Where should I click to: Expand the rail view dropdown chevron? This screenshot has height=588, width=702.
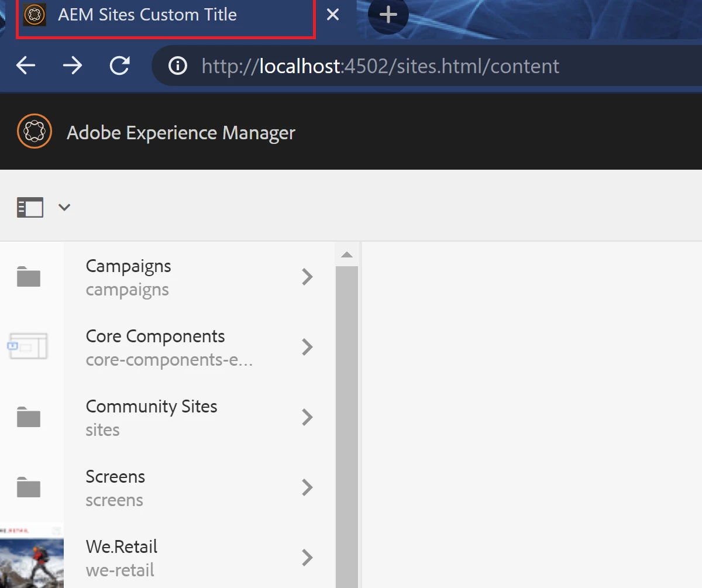pyautogui.click(x=64, y=207)
